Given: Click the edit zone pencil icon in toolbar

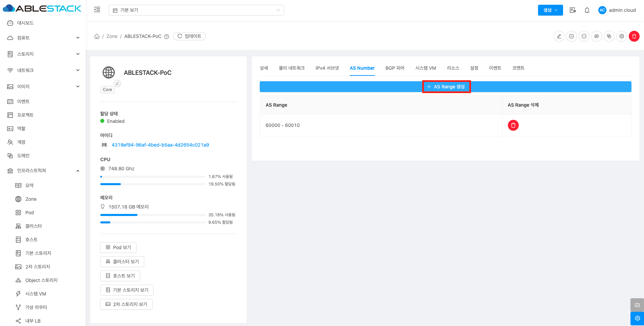Looking at the screenshot, I should click(x=559, y=36).
